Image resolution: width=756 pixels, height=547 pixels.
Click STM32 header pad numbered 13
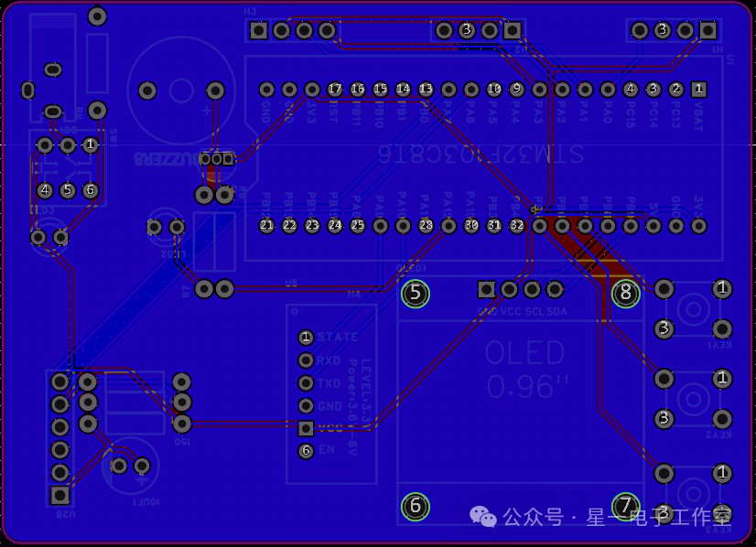[x=426, y=89]
